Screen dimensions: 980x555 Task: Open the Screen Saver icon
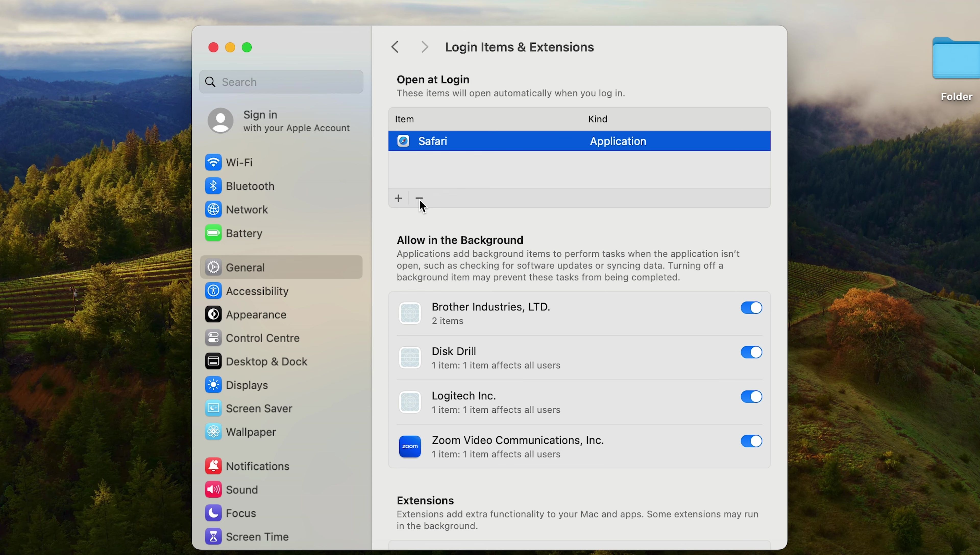(x=213, y=408)
